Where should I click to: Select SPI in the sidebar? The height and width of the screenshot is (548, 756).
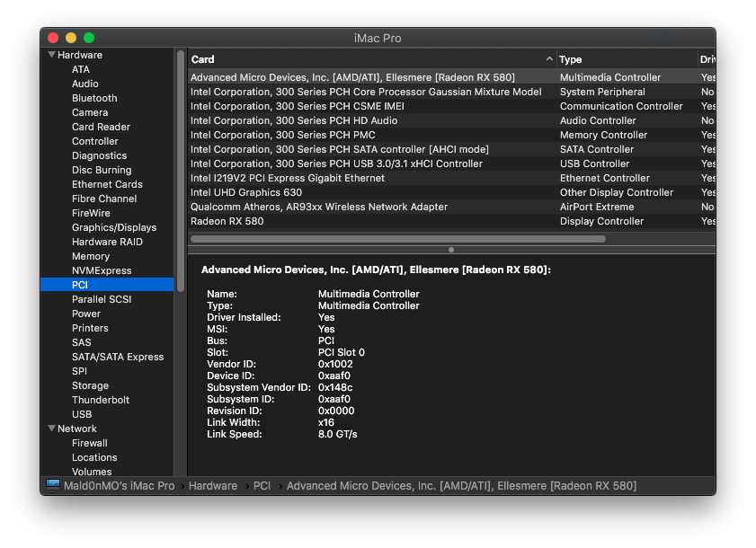click(79, 372)
